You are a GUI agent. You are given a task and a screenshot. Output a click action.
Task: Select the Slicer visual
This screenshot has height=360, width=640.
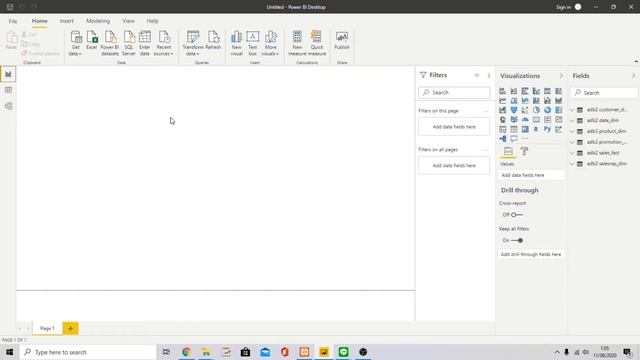pyautogui.click(x=502, y=129)
